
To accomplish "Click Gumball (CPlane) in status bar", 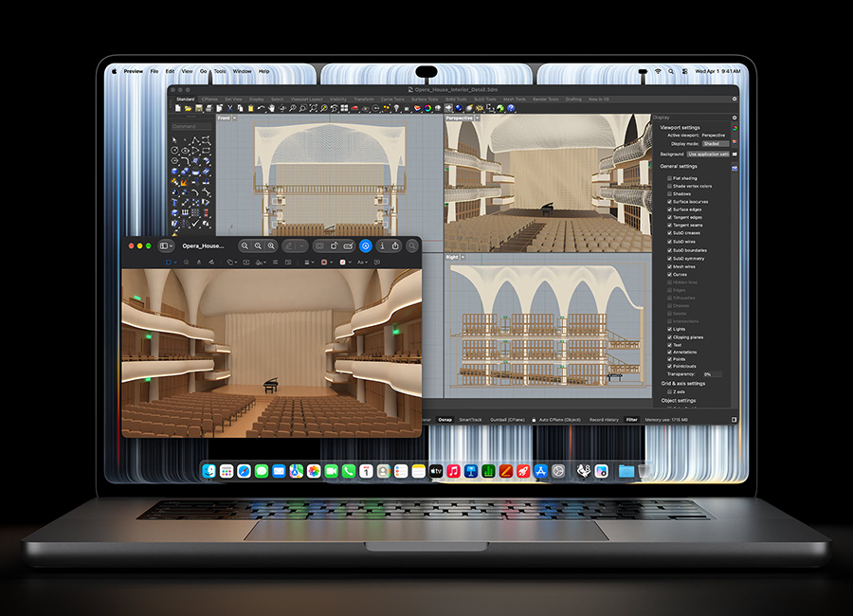I will [508, 420].
